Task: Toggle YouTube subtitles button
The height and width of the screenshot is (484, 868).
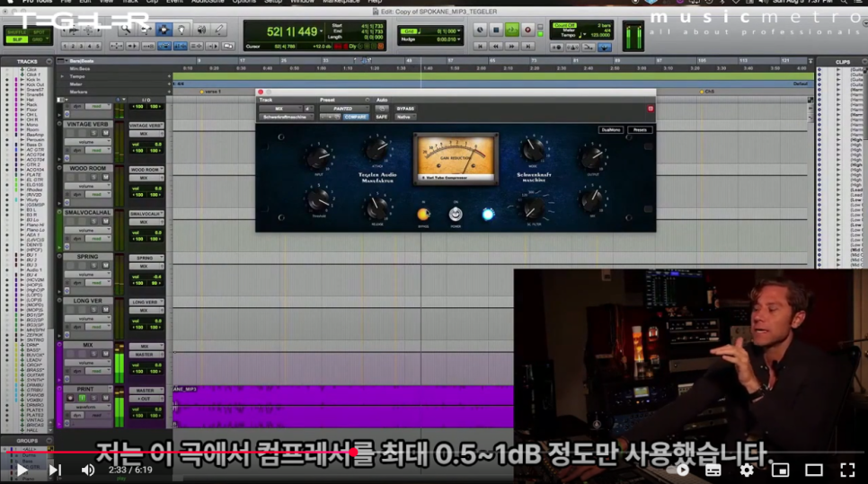Action: click(713, 471)
